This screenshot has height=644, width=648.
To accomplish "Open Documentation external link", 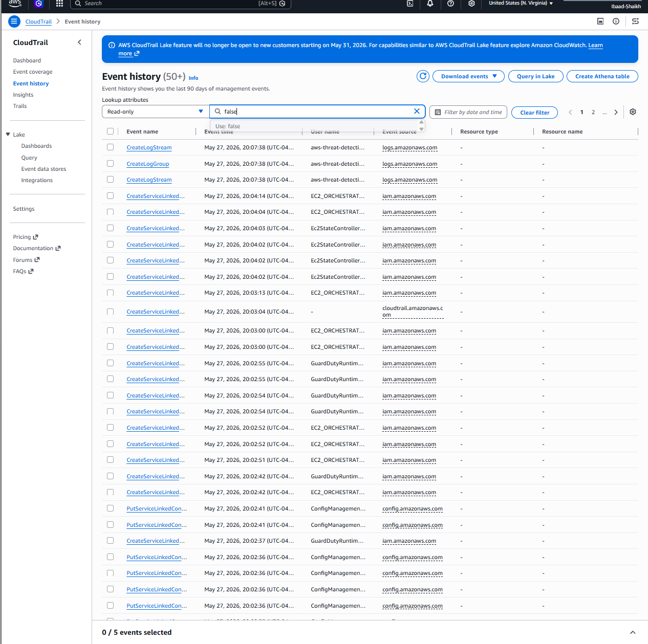I will [x=37, y=248].
